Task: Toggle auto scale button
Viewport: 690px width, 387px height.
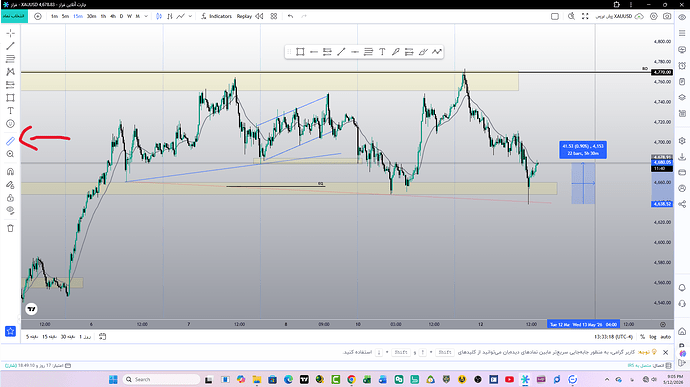Action: click(665, 337)
